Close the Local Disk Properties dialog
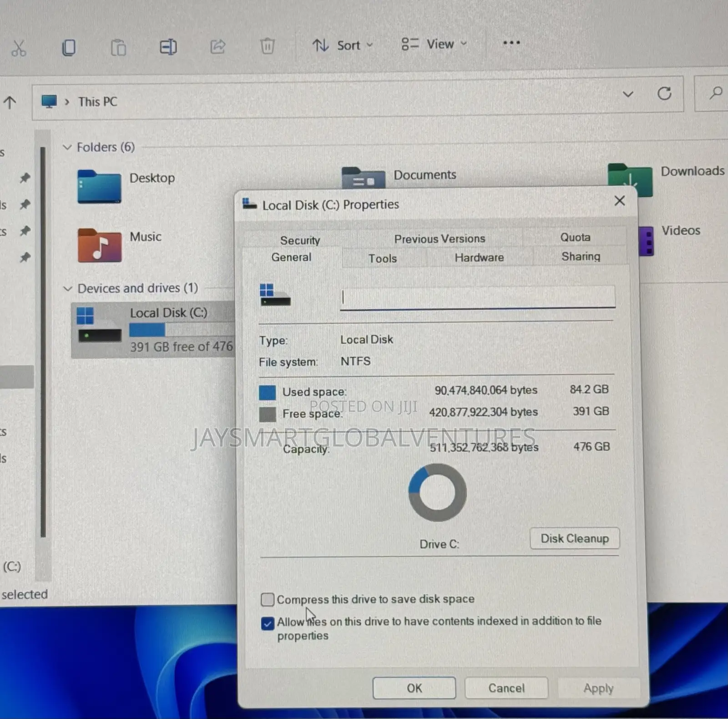This screenshot has width=728, height=719. coord(619,201)
